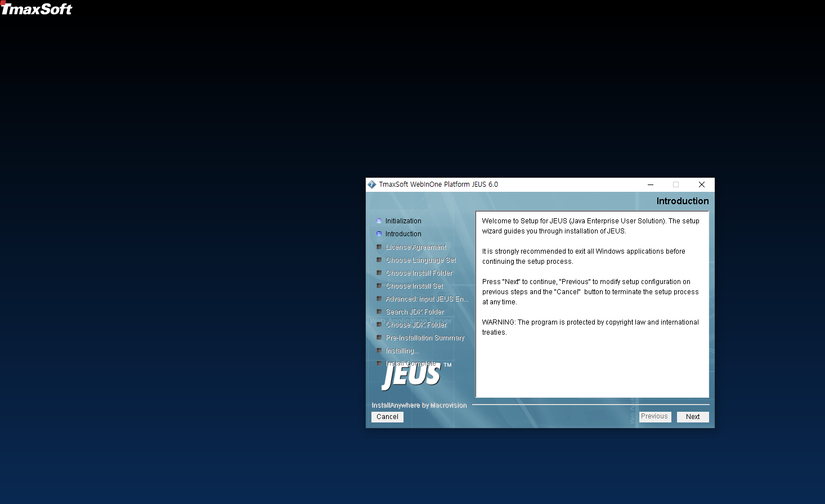
Task: Click the Pre-Installation Summary bullet icon
Action: point(379,337)
